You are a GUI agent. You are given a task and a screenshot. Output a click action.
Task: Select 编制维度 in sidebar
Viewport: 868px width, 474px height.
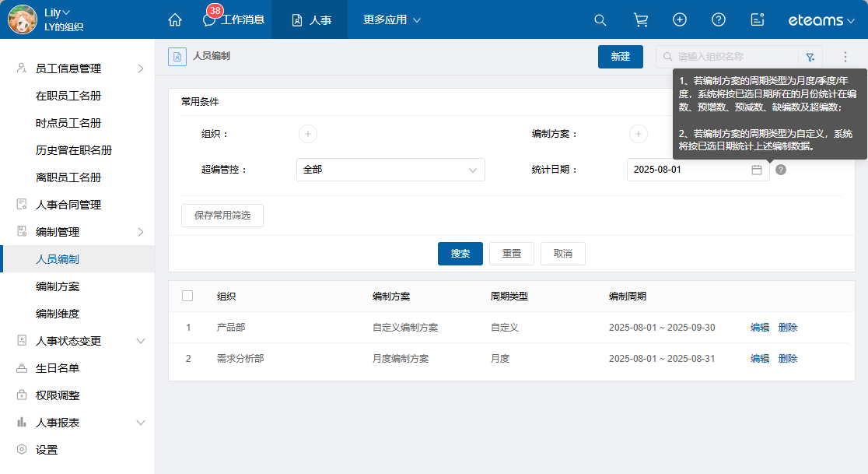click(58, 314)
